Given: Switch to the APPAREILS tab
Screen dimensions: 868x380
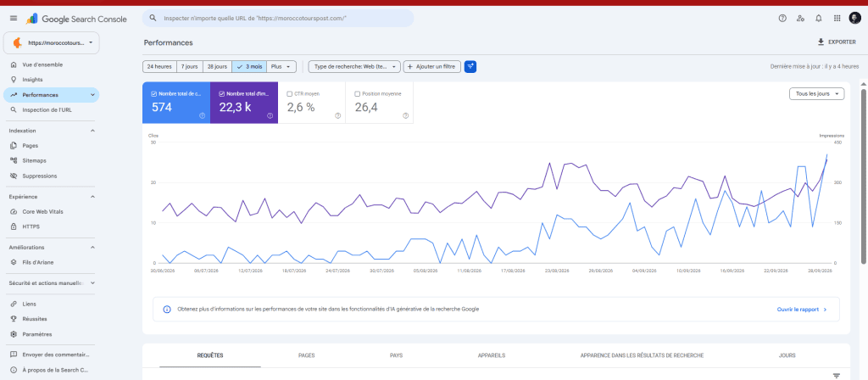Looking at the screenshot, I should click(492, 355).
